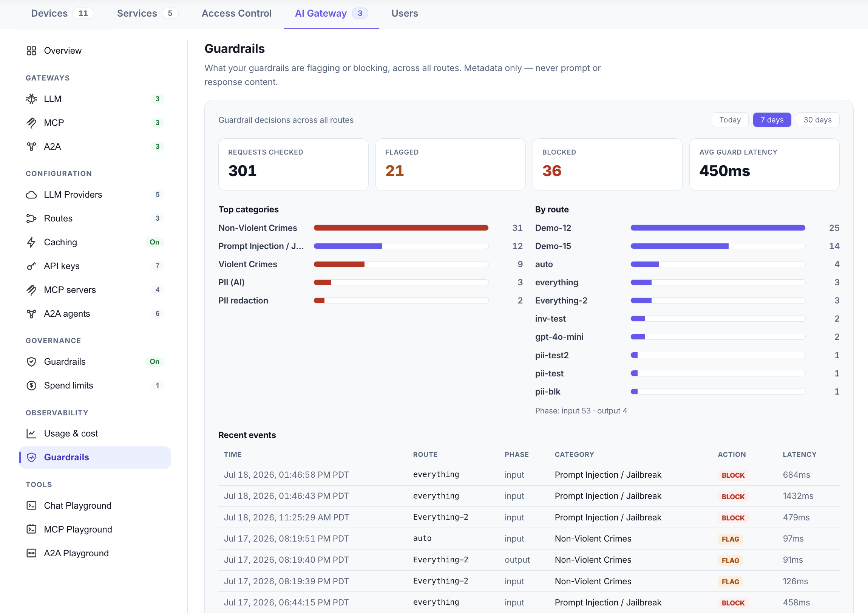The image size is (868, 613).
Task: Click 'Phase: input 53 · output 4' text
Action: pos(581,411)
